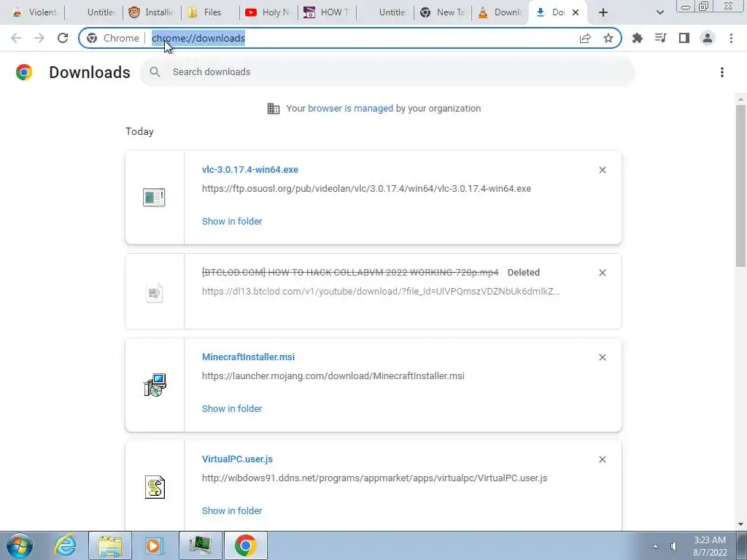Click the Chrome logo beside Downloads
Image resolution: width=747 pixels, height=560 pixels.
pos(24,72)
